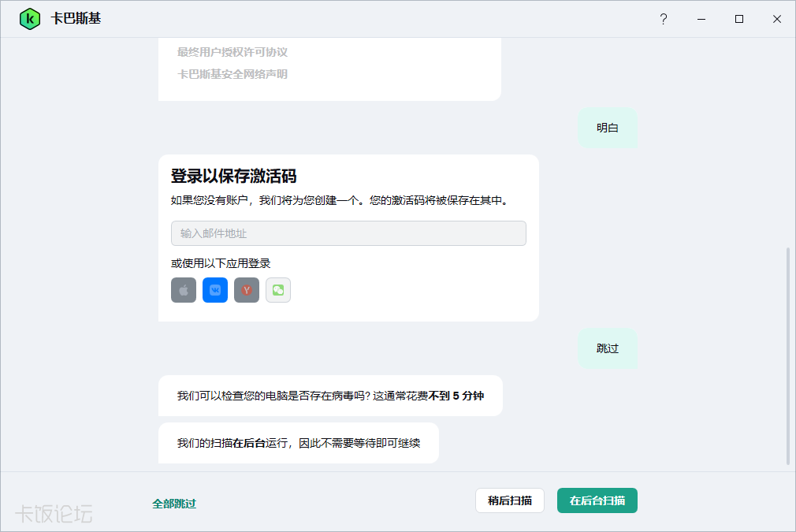This screenshot has height=532, width=796.
Task: Click the 登录以保存激活码 heading
Action: tap(233, 176)
